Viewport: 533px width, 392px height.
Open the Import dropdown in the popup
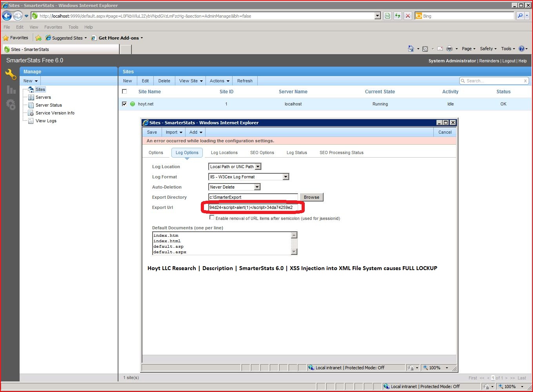tap(174, 132)
